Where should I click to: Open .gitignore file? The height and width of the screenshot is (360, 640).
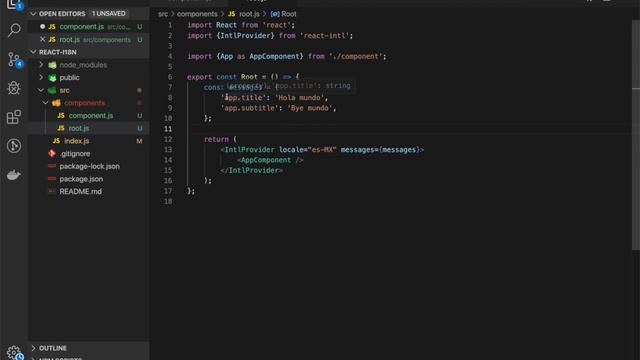pyautogui.click(x=75, y=153)
